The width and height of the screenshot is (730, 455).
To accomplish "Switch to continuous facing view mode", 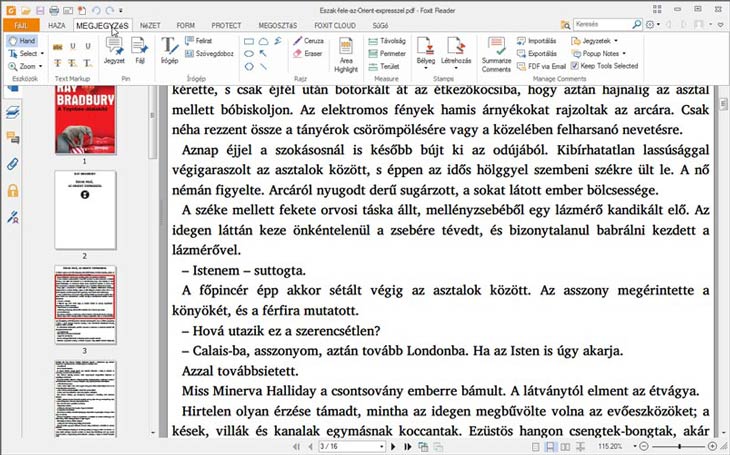I will point(580,447).
